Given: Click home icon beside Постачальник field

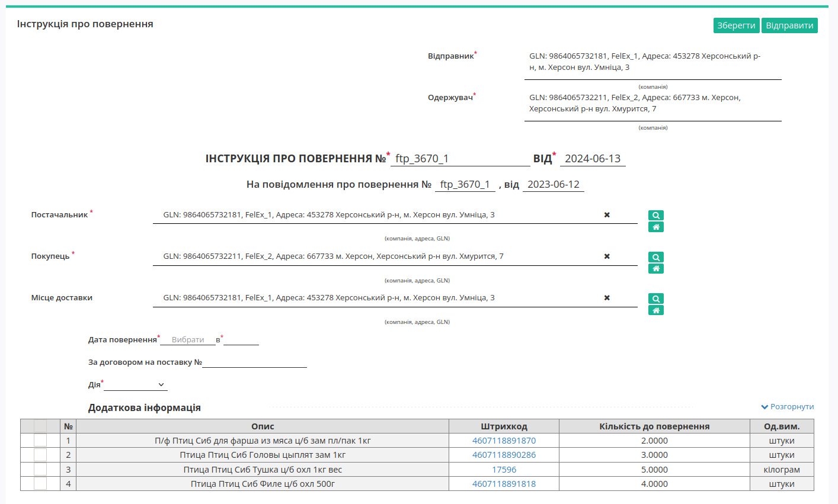Looking at the screenshot, I should 655,227.
